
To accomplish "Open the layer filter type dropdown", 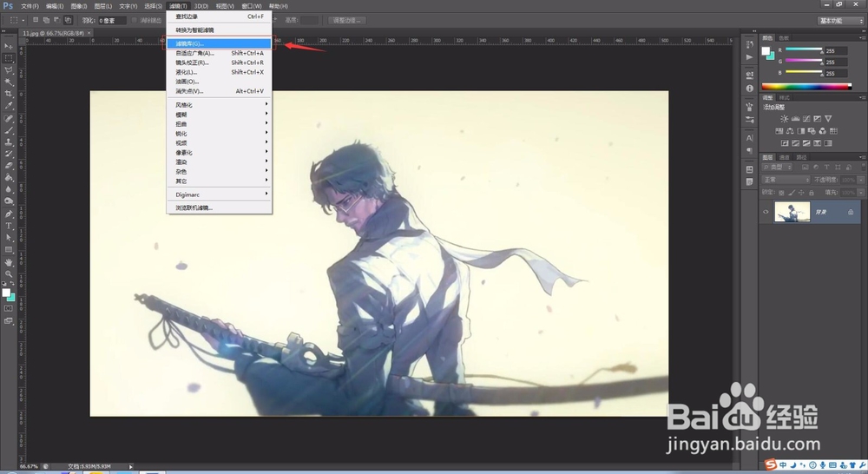I will click(x=777, y=167).
